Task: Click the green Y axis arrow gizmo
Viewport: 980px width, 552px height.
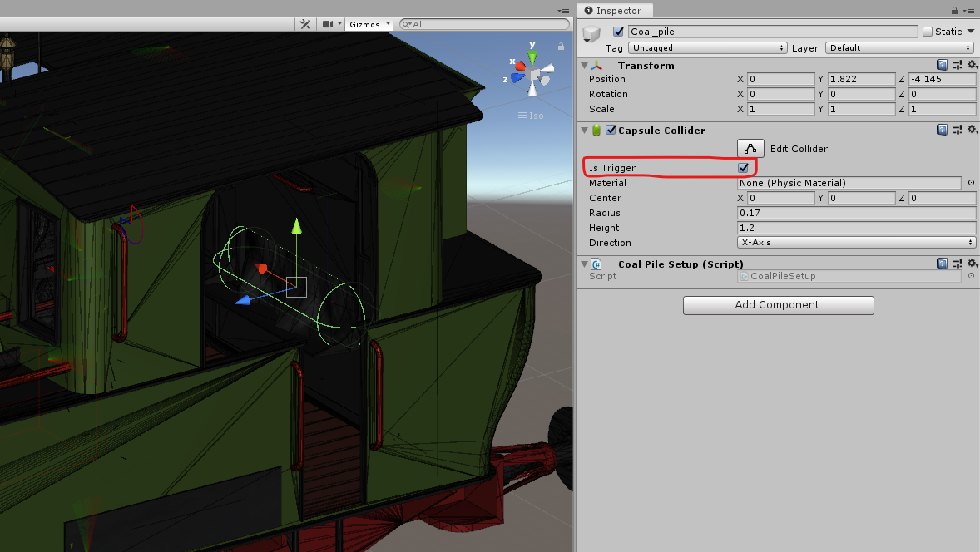Action: pyautogui.click(x=296, y=229)
